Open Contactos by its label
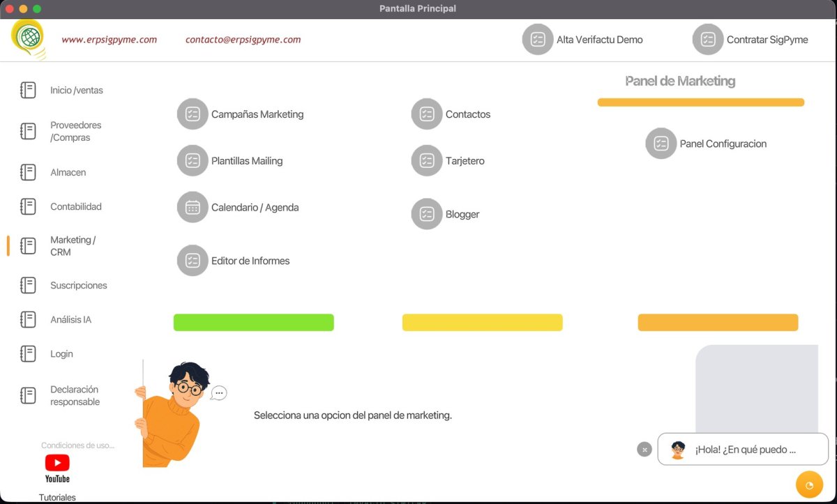Image resolution: width=837 pixels, height=504 pixels. [x=468, y=114]
